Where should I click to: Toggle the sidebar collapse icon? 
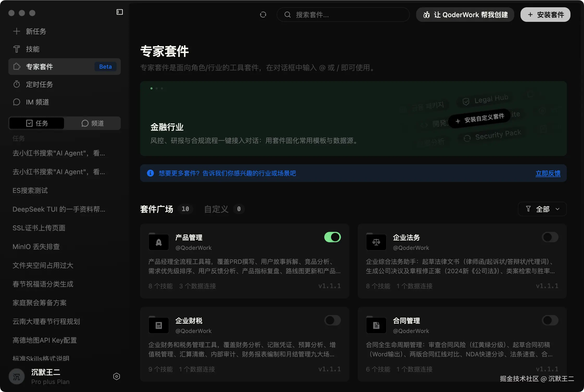(120, 12)
